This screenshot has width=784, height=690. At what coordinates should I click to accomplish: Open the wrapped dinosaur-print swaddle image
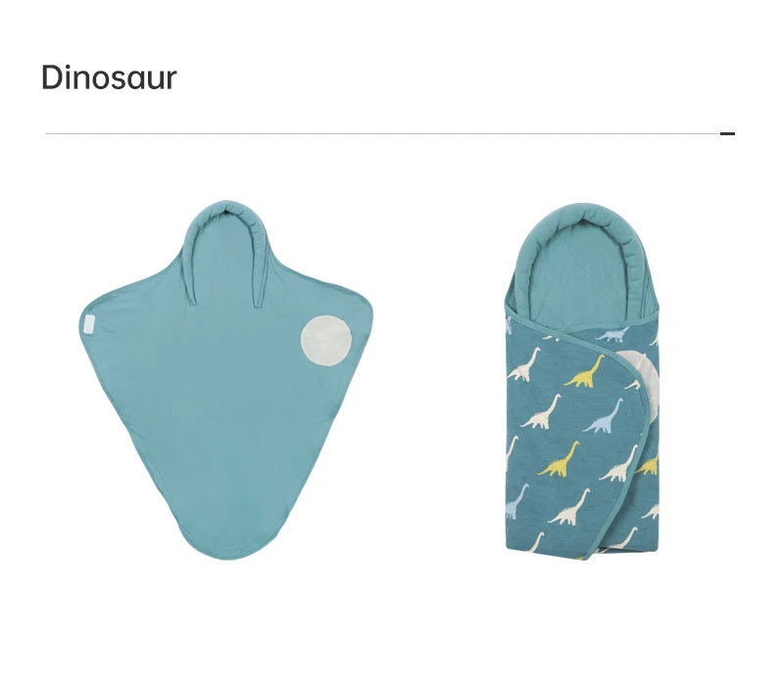(582, 381)
